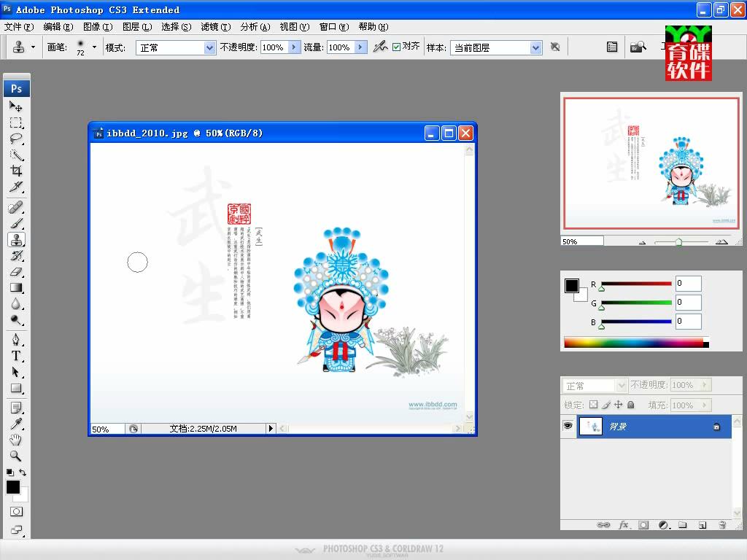Toggle airbrush mode in options bar
This screenshot has height=560, width=747.
click(x=380, y=46)
